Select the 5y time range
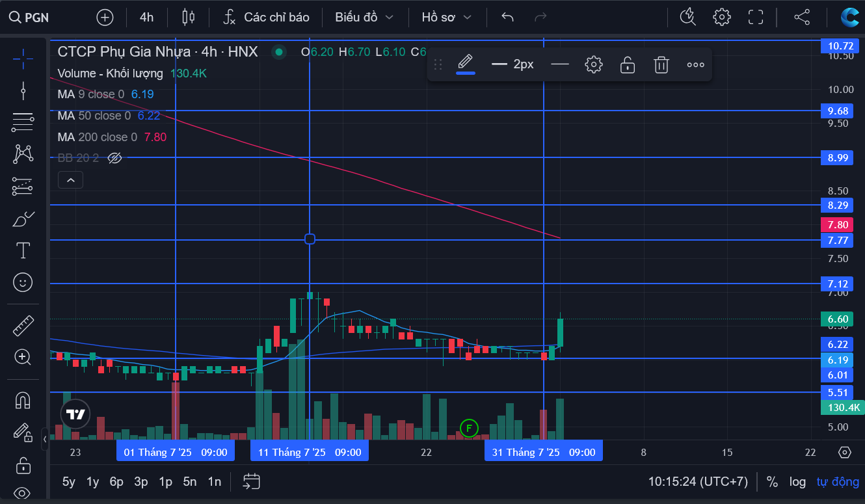This screenshot has width=865, height=504. click(68, 482)
